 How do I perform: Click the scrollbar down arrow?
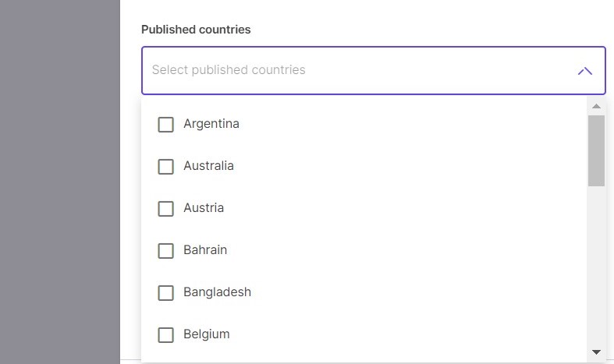(596, 352)
